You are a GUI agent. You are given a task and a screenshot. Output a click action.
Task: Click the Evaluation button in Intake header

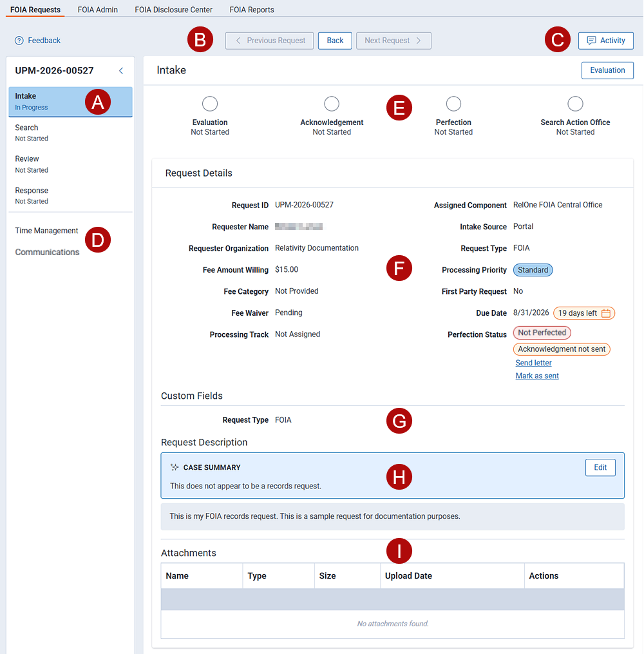click(608, 70)
